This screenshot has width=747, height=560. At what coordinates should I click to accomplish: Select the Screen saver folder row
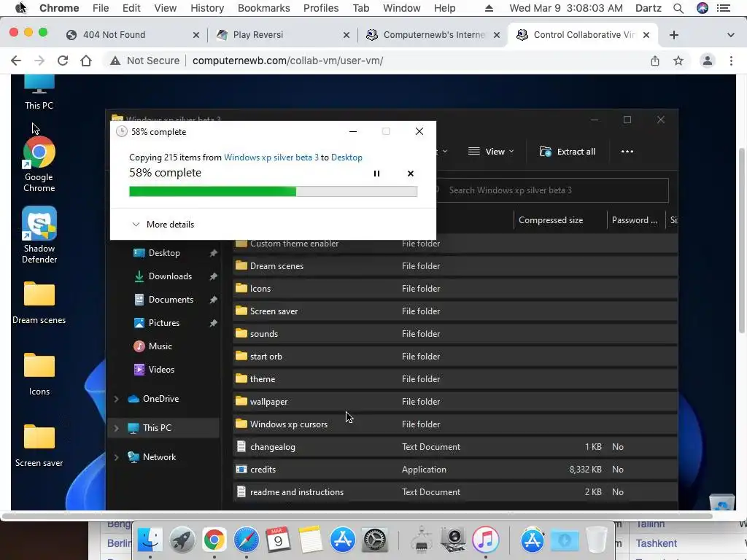tap(455, 311)
